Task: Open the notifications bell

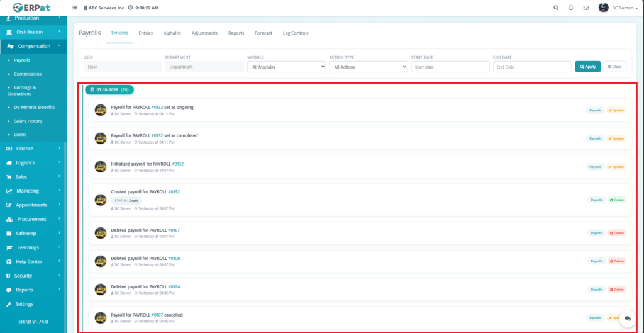Action: (571, 8)
